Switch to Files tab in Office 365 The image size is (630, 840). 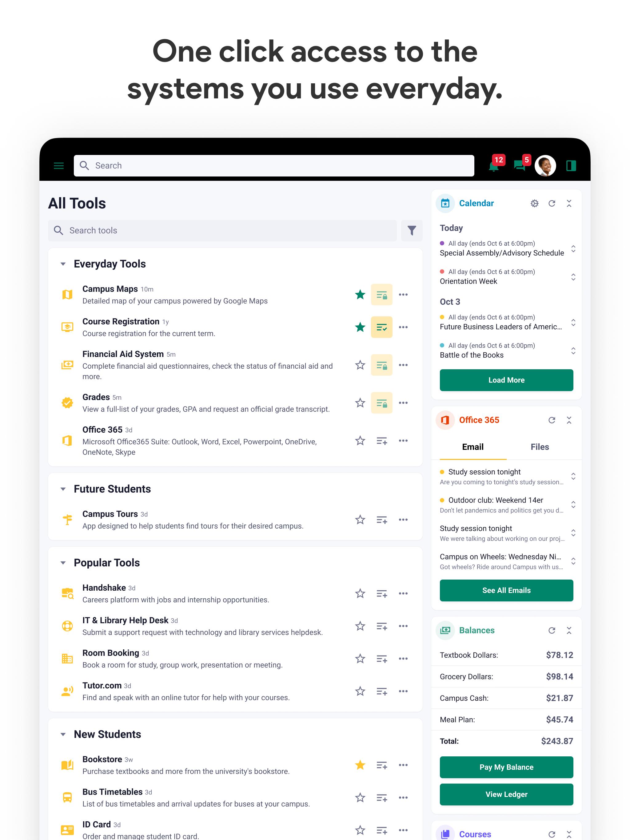pos(540,447)
